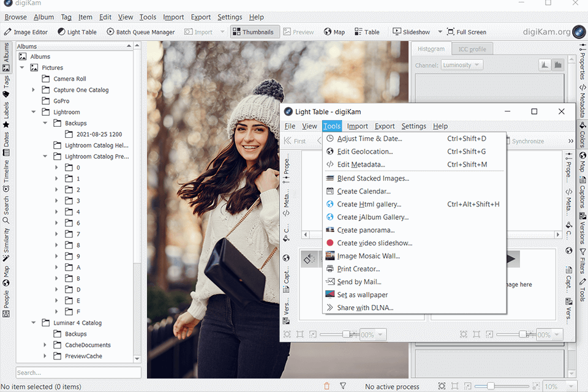Select Print Creator in the Tools menu

(358, 269)
